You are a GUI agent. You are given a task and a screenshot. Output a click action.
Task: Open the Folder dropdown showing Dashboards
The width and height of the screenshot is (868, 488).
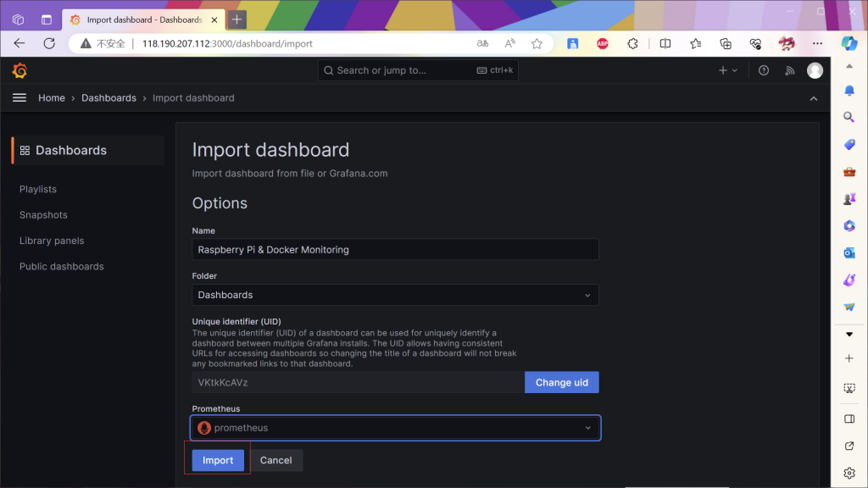395,295
